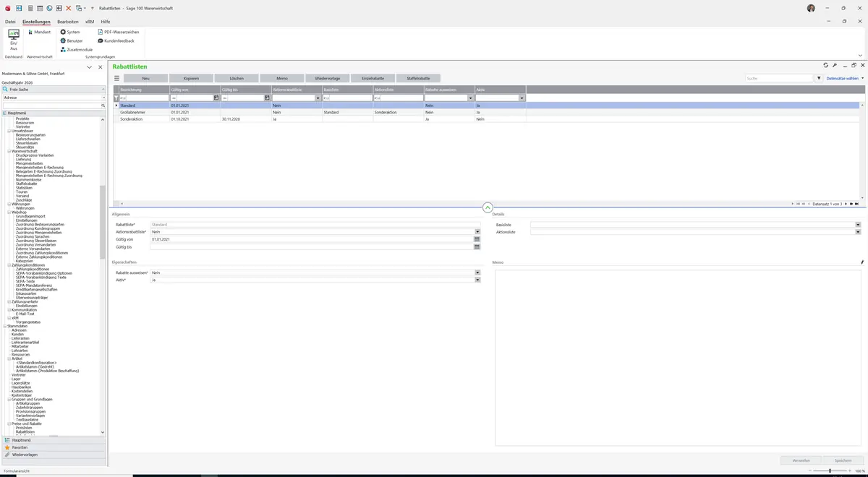
Task: Open Zusatzmodule in ribbon
Action: 76,49
